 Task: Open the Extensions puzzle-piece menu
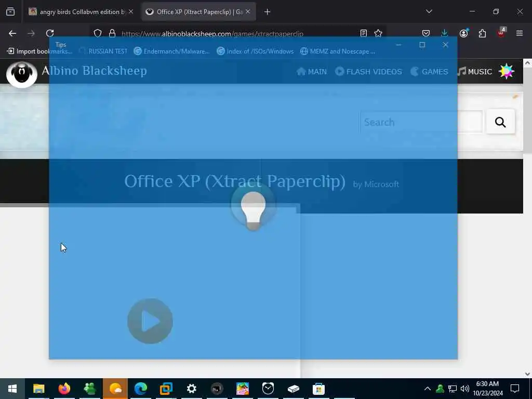482,33
